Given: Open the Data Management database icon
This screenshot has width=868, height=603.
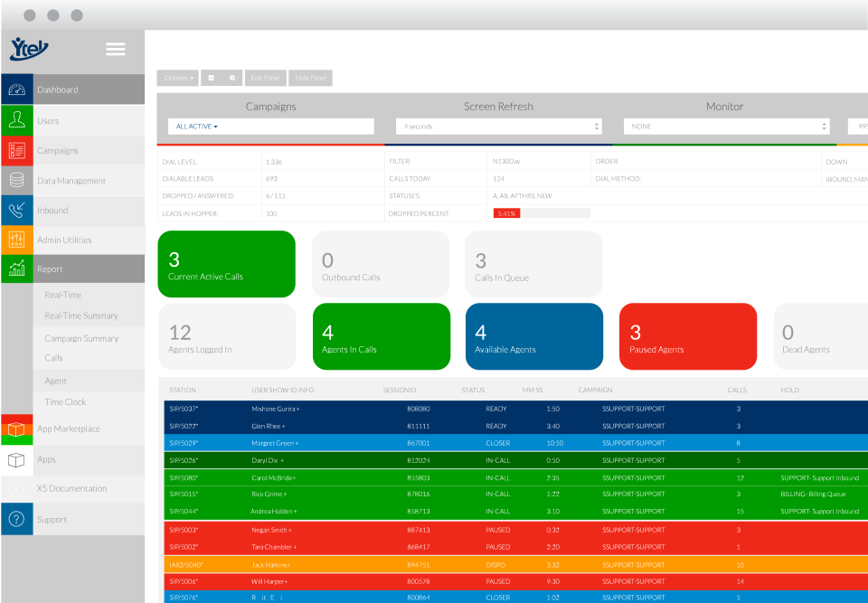Looking at the screenshot, I should [x=18, y=180].
